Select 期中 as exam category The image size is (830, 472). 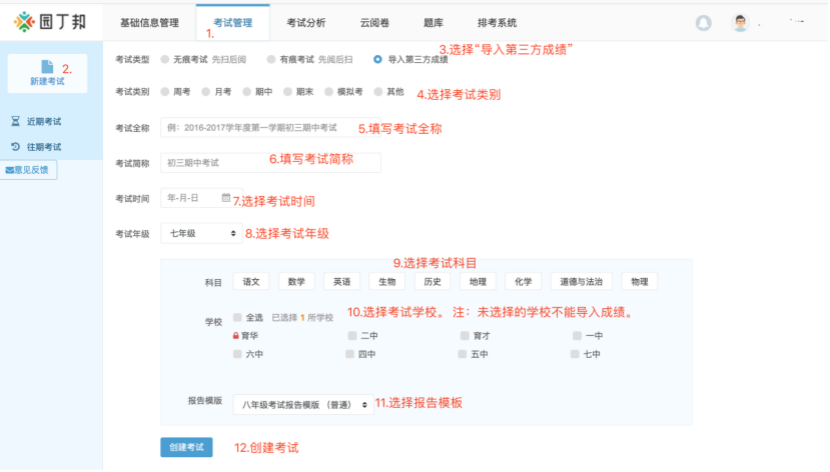coord(246,92)
